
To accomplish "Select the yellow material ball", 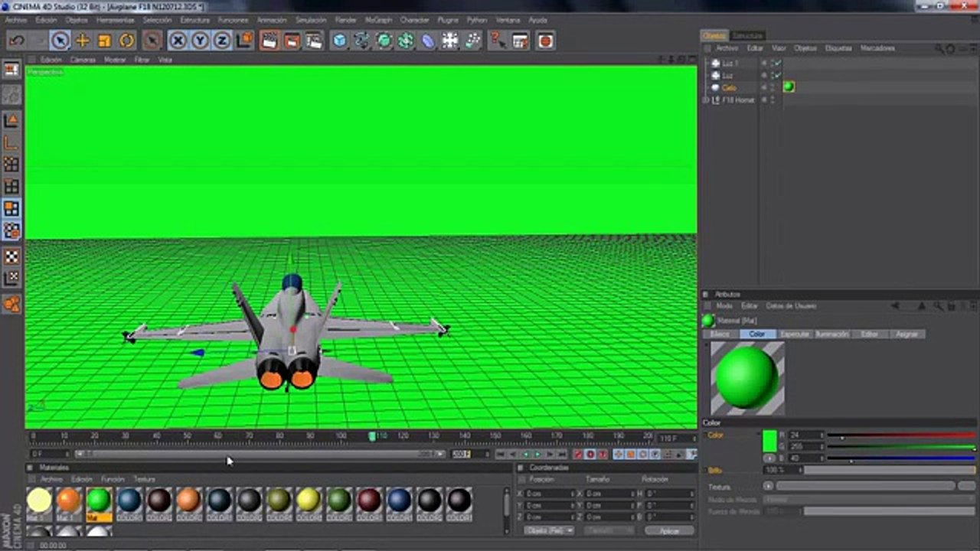I will click(x=308, y=500).
